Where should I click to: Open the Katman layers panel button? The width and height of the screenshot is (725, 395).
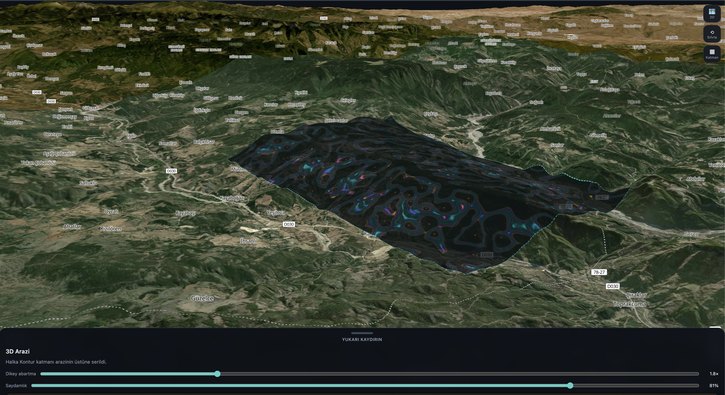712,54
